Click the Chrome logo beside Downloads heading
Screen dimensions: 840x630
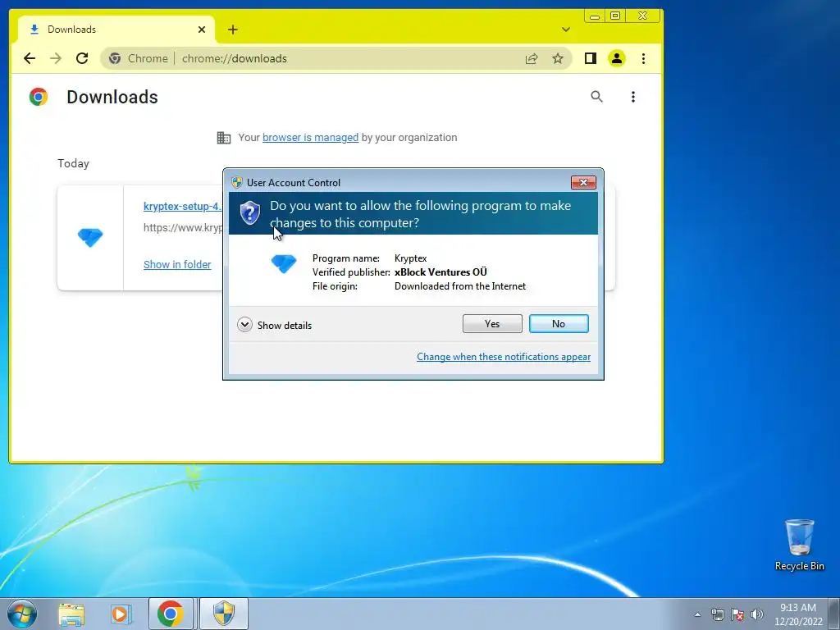click(39, 97)
